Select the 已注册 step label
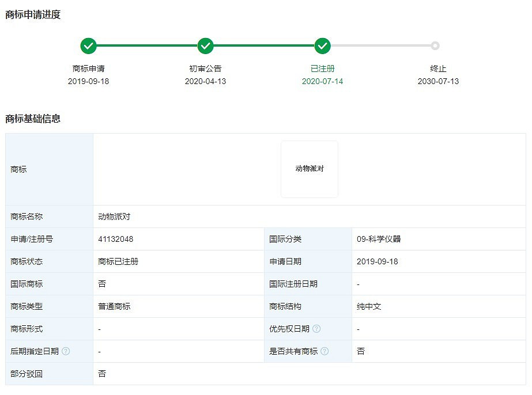 tap(323, 69)
